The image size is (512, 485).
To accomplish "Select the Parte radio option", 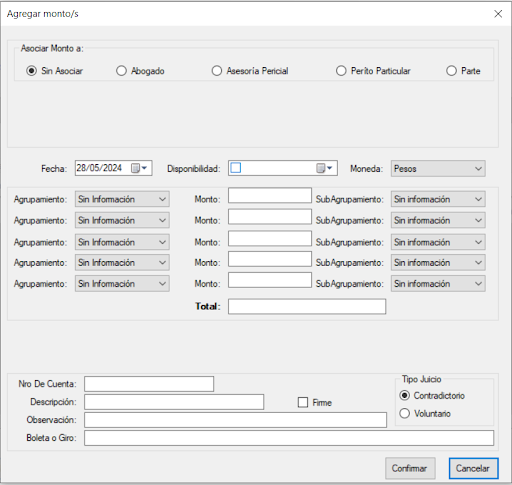I will (451, 71).
